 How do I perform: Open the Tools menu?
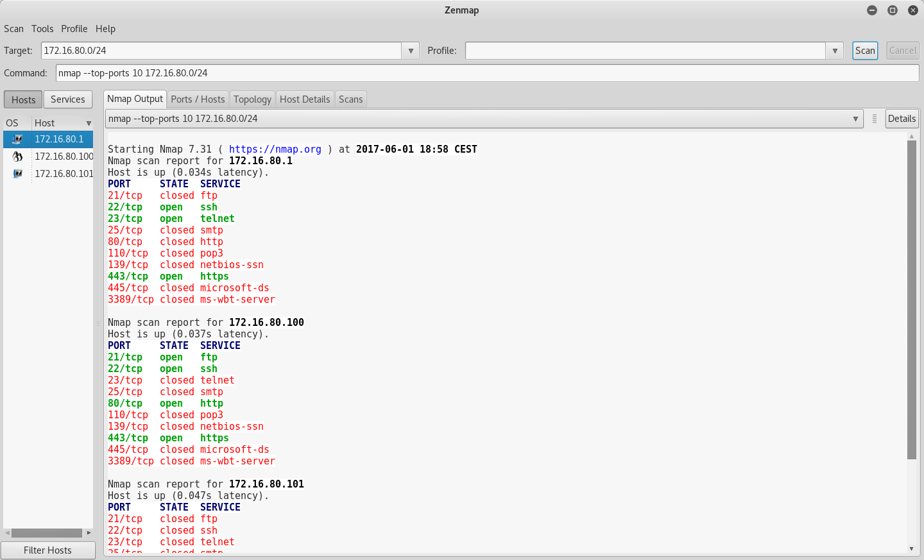42,29
